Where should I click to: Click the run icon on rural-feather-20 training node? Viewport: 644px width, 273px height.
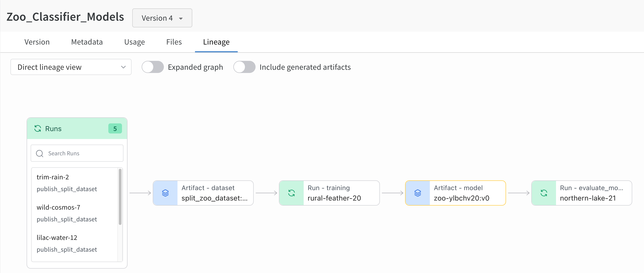(x=292, y=193)
